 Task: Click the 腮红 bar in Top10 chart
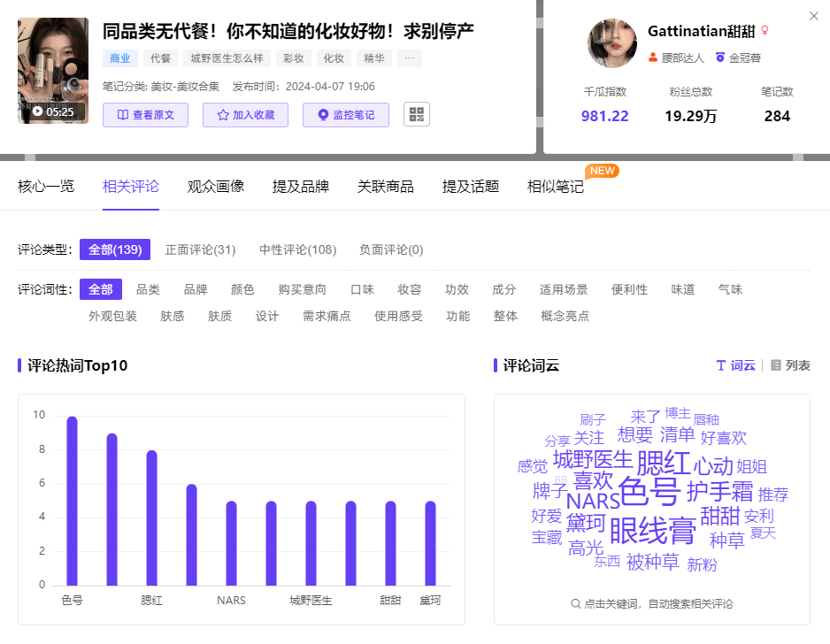(x=152, y=518)
